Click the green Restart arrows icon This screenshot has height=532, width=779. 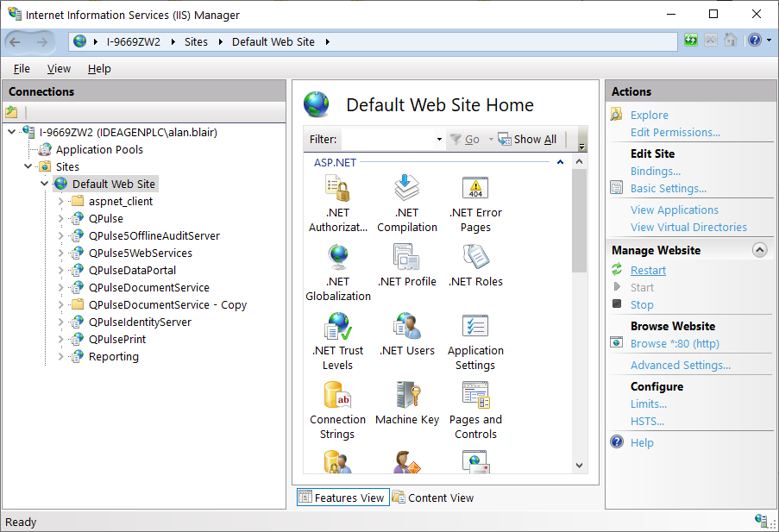617,270
